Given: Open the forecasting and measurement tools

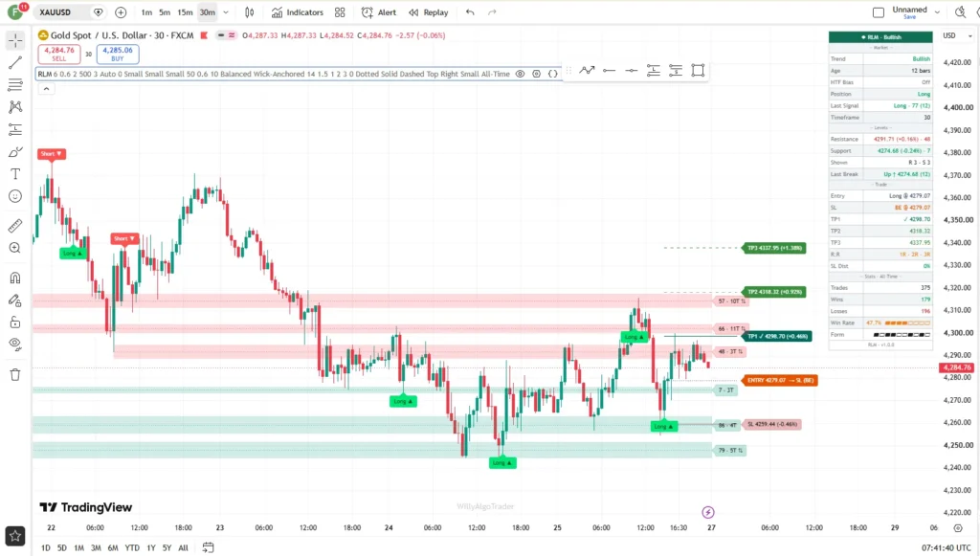Looking at the screenshot, I should [x=15, y=130].
